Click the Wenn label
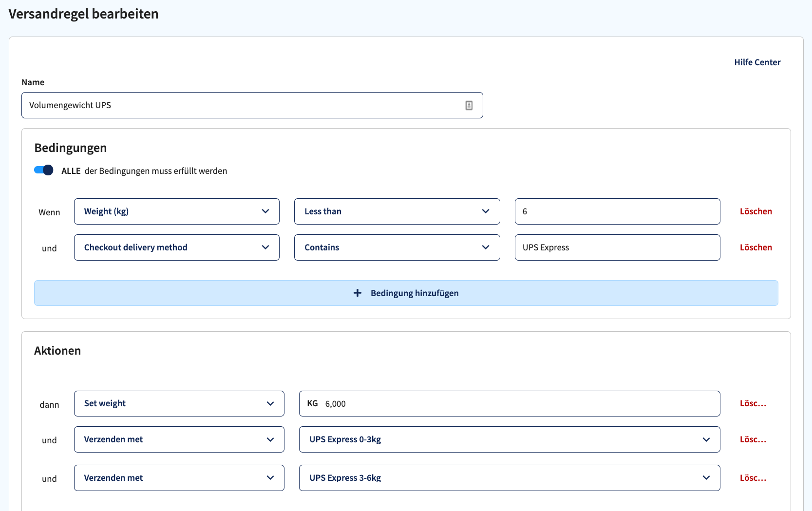This screenshot has width=812, height=511. (x=49, y=212)
